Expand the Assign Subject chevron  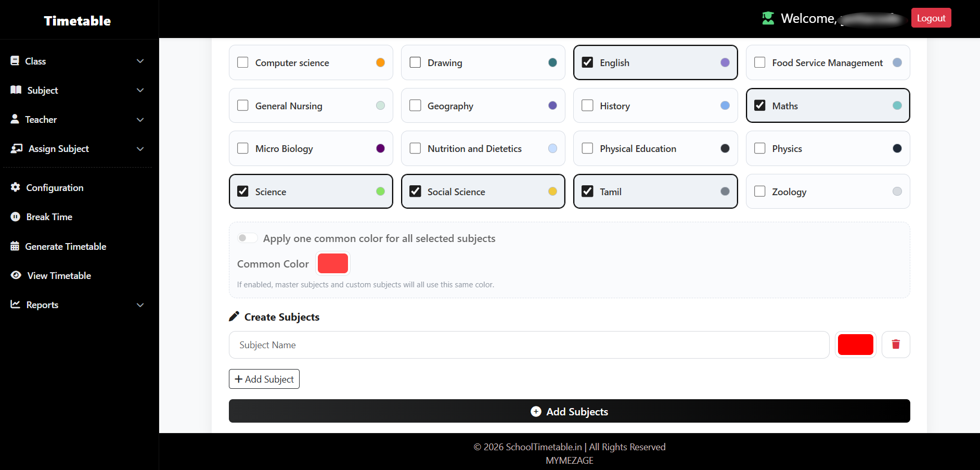click(x=140, y=149)
